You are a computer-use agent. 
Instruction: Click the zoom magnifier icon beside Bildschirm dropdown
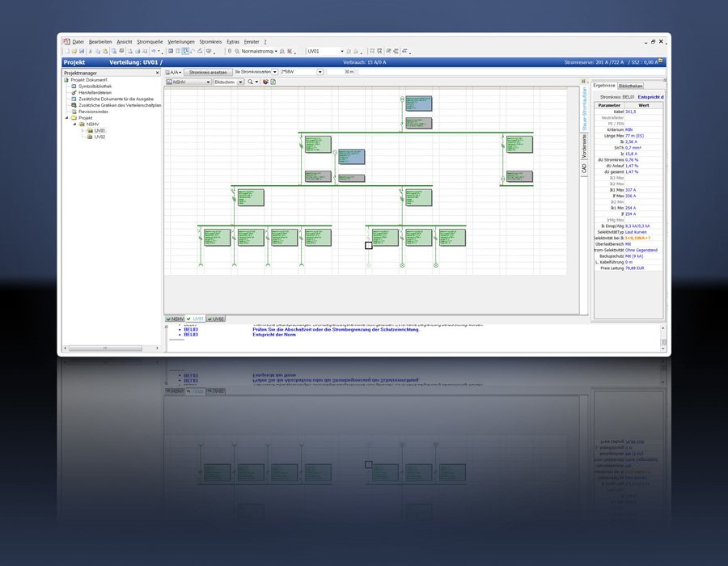tap(251, 82)
